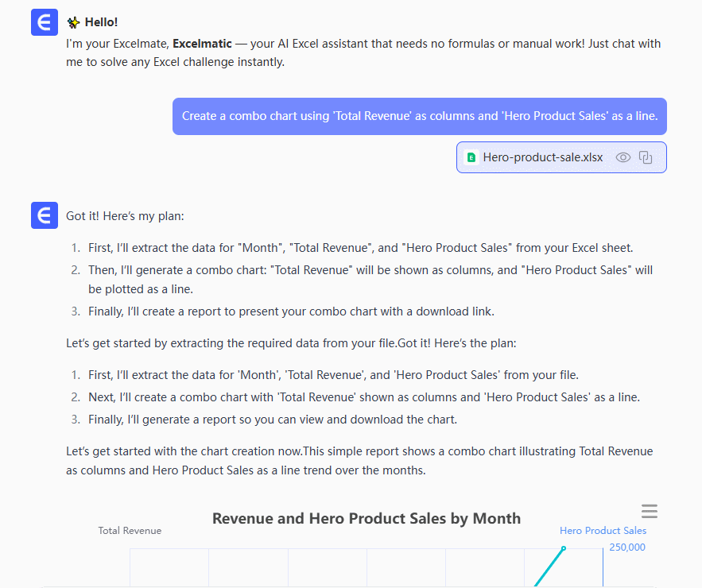Viewport: 702px width, 588px height.
Task: Click the teal Hero Product Sales line
Action: [549, 569]
